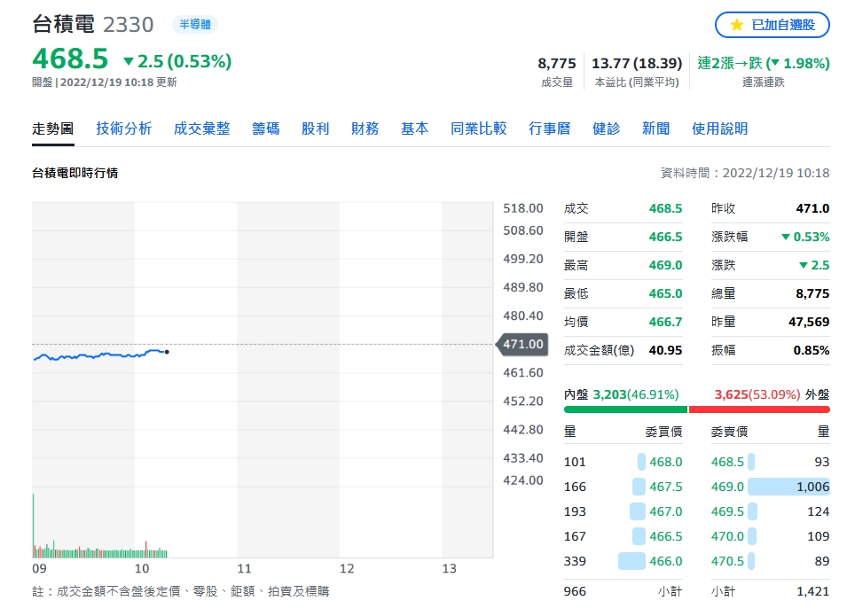Click the 台積電即時行情 heading

(75, 173)
